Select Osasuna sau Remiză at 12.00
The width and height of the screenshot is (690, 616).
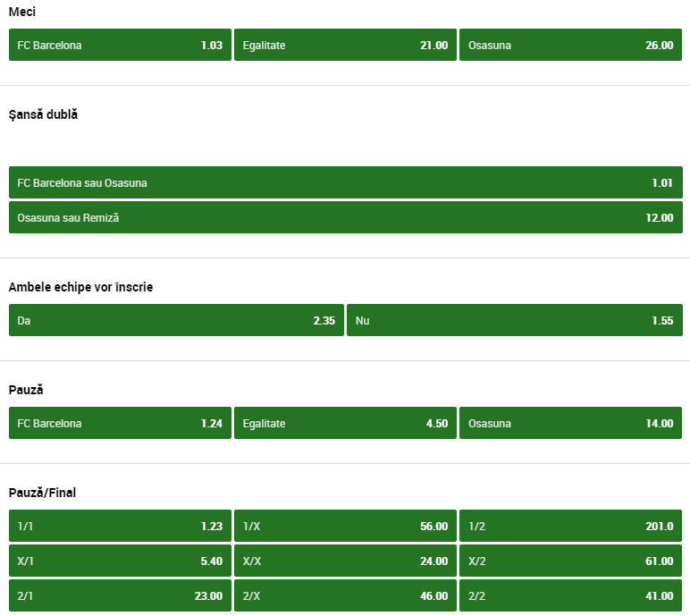click(x=345, y=217)
